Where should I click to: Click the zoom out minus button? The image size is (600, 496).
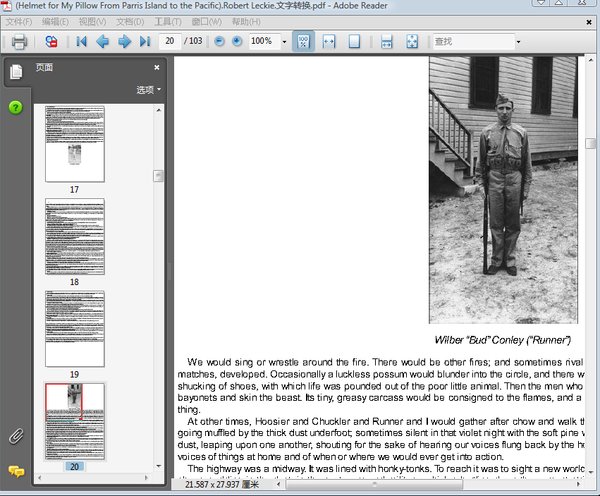pos(218,41)
